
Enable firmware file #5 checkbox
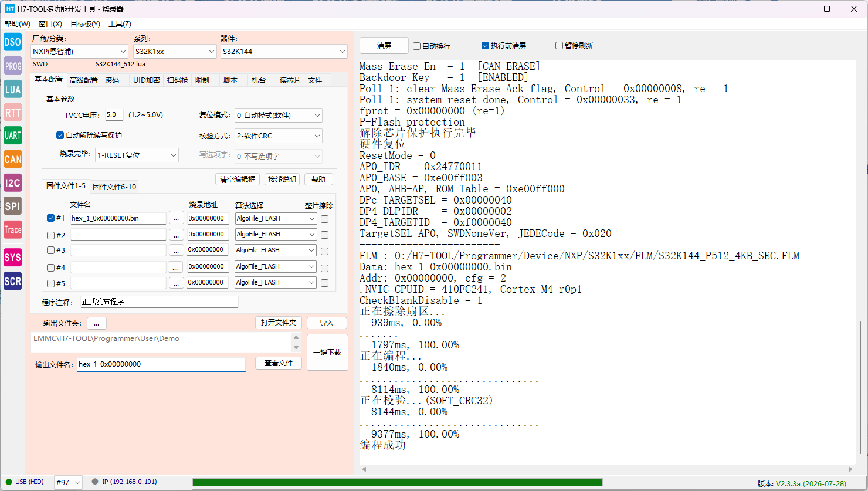pos(50,284)
